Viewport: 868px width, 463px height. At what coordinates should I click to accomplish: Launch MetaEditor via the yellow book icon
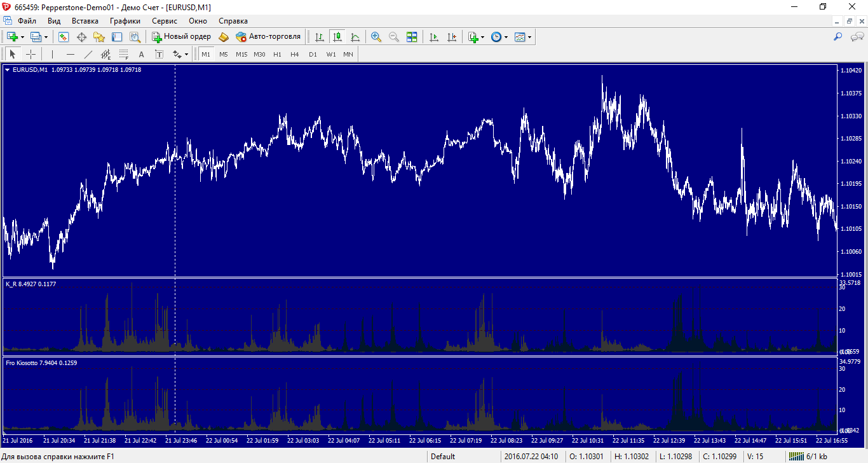(x=224, y=37)
